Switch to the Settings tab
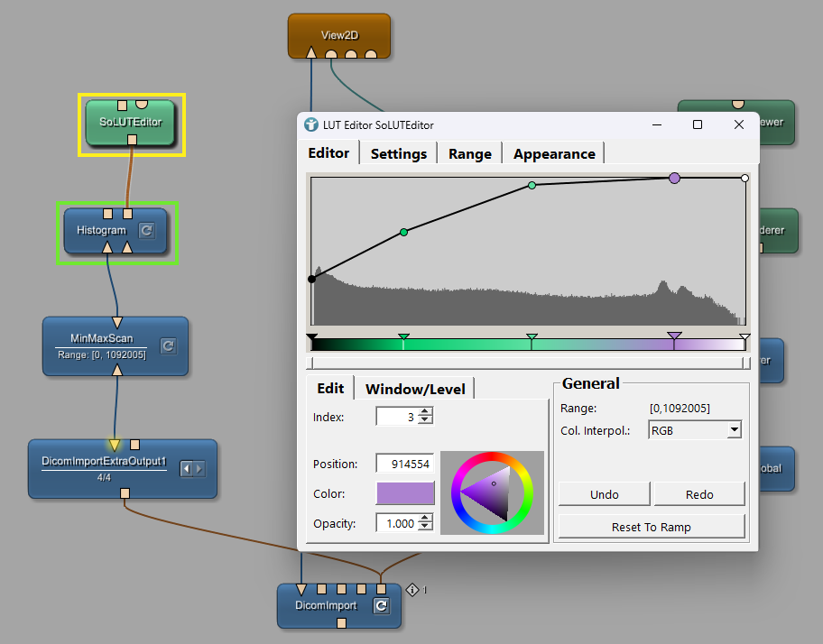 398,153
